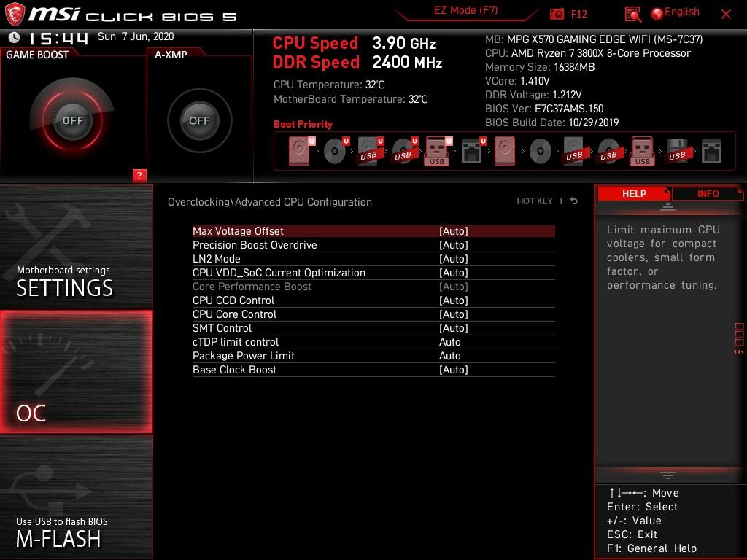Select the legacy hard disk boot icon without U badge
Image resolution: width=747 pixels, height=560 pixels.
tap(505, 151)
